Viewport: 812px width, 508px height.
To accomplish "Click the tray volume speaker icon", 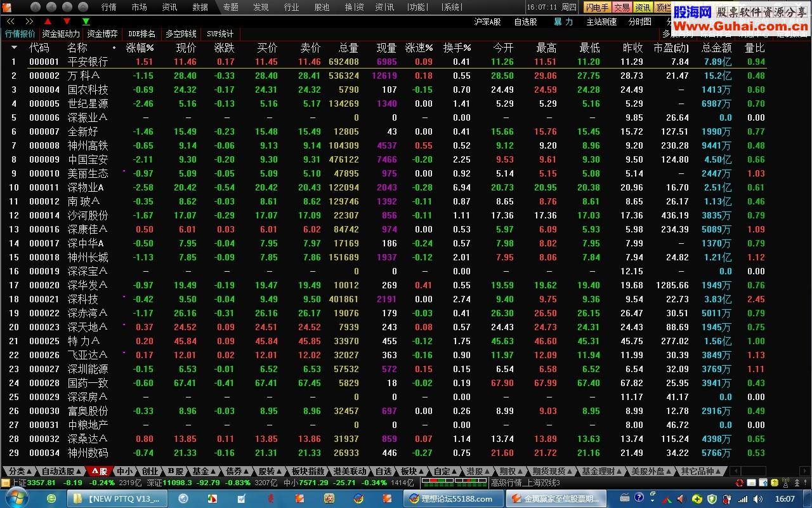I will [x=757, y=498].
